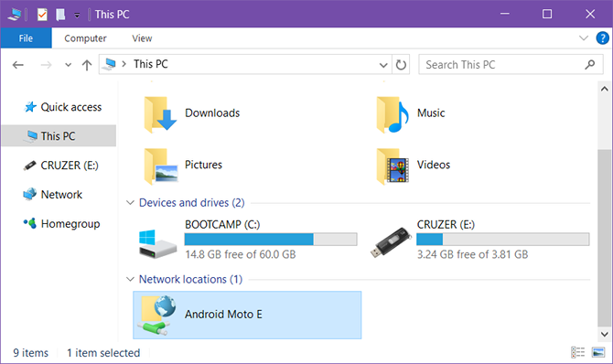
Task: Click the "14.8 GB free of 60.0 GB" text
Action: click(x=241, y=254)
